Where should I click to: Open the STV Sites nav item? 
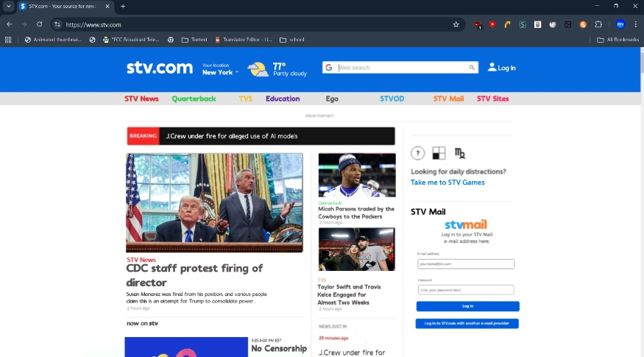493,99
